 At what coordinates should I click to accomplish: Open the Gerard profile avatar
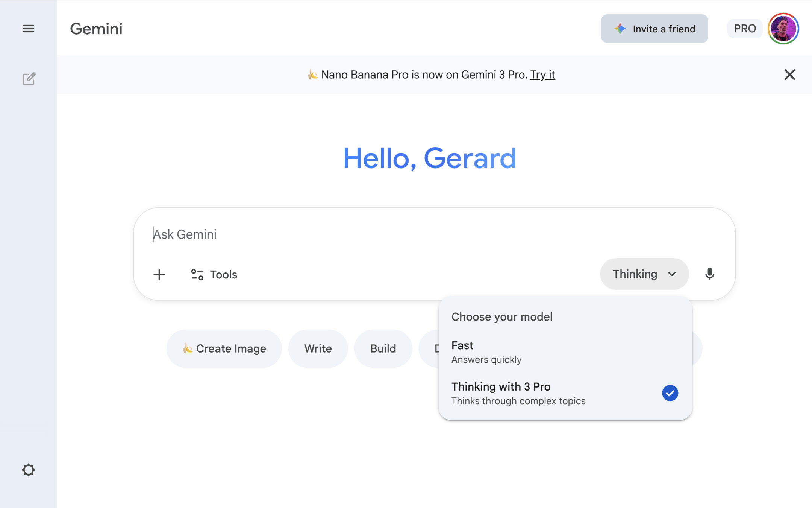tap(783, 29)
